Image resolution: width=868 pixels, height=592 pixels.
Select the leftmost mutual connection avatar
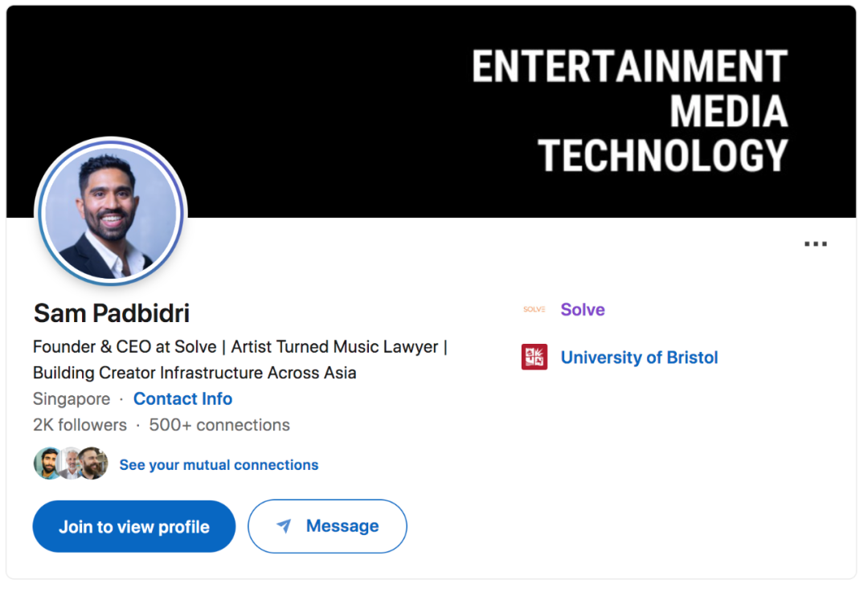pyautogui.click(x=47, y=464)
